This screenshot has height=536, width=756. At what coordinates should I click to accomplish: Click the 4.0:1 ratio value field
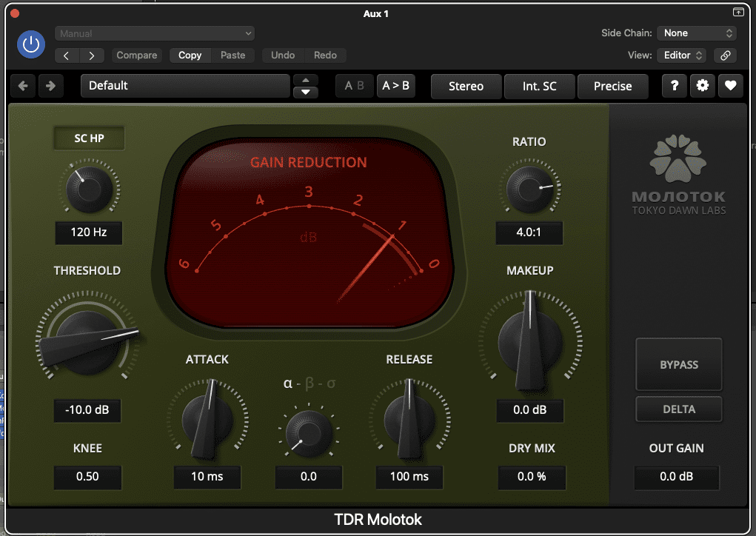pyautogui.click(x=529, y=232)
